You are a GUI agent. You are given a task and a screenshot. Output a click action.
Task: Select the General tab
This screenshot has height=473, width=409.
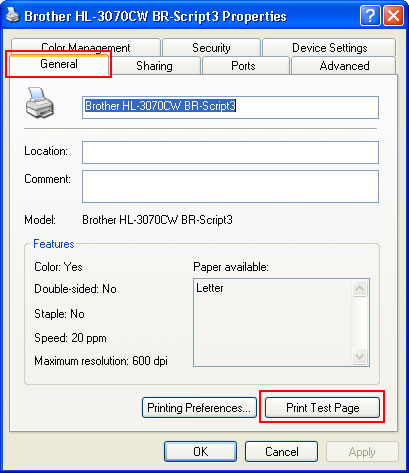point(59,64)
